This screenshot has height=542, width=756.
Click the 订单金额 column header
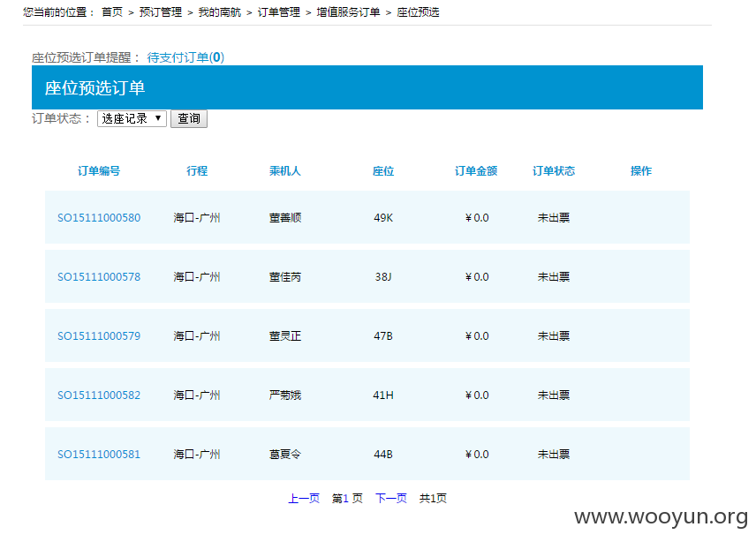(476, 171)
